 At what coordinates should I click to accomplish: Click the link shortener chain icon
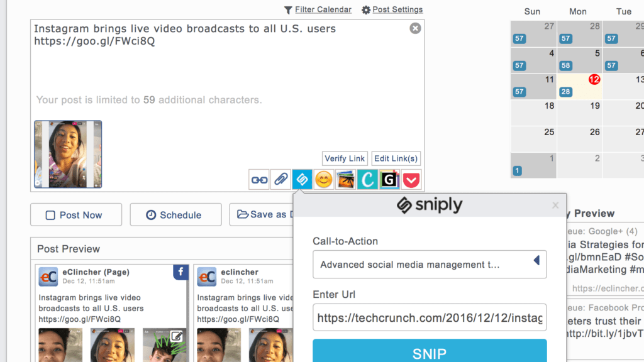[259, 180]
